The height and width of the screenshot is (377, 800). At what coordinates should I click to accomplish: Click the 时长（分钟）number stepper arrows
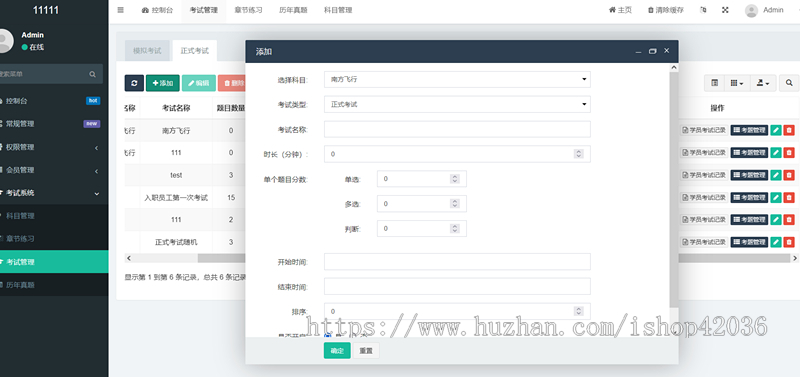[579, 154]
